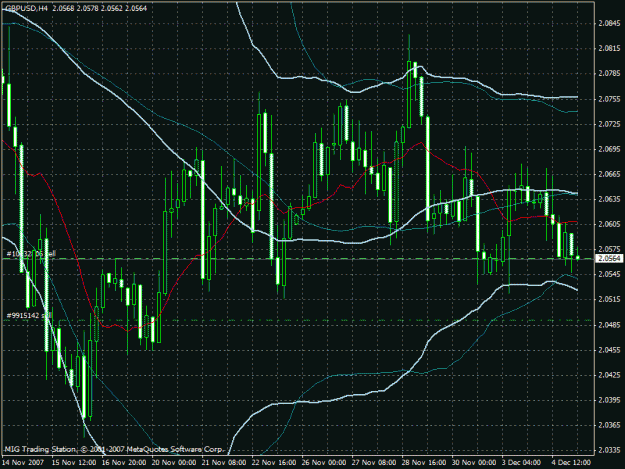The width and height of the screenshot is (625, 469).
Task: Click the 2.0425 price axis label
Action: 609,375
